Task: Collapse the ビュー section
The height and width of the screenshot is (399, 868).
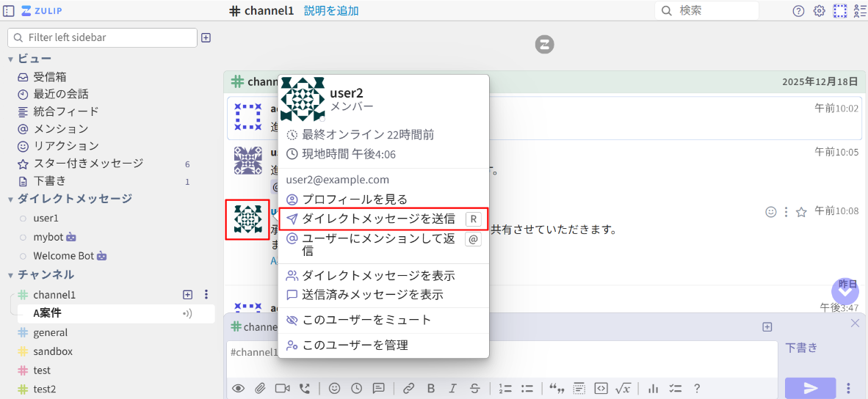Action: [x=10, y=59]
